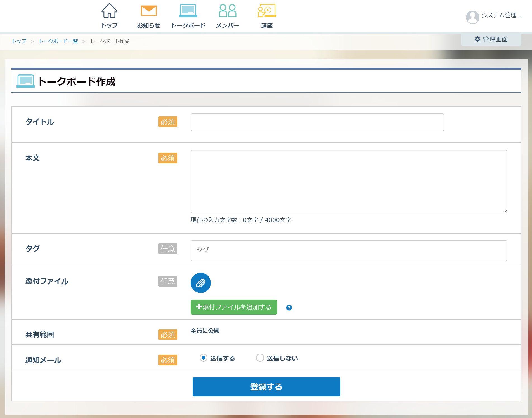
Task: Click the attachment help question mark icon
Action: pos(289,308)
